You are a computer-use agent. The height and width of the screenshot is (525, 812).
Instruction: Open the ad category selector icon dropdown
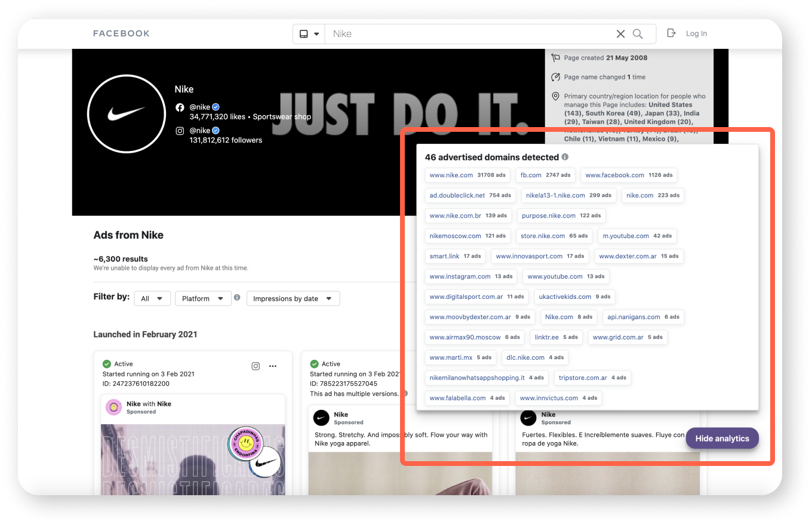point(309,34)
